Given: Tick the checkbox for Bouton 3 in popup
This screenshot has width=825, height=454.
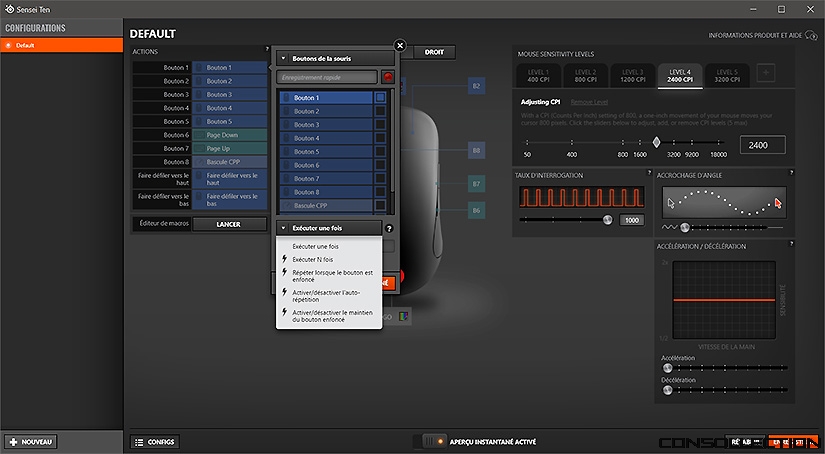Looking at the screenshot, I should click(380, 125).
